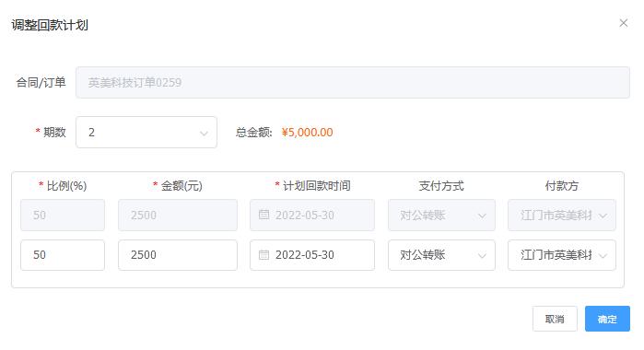Click chevron of first row 对公转账 dropdown
The image size is (644, 350).
coord(482,216)
